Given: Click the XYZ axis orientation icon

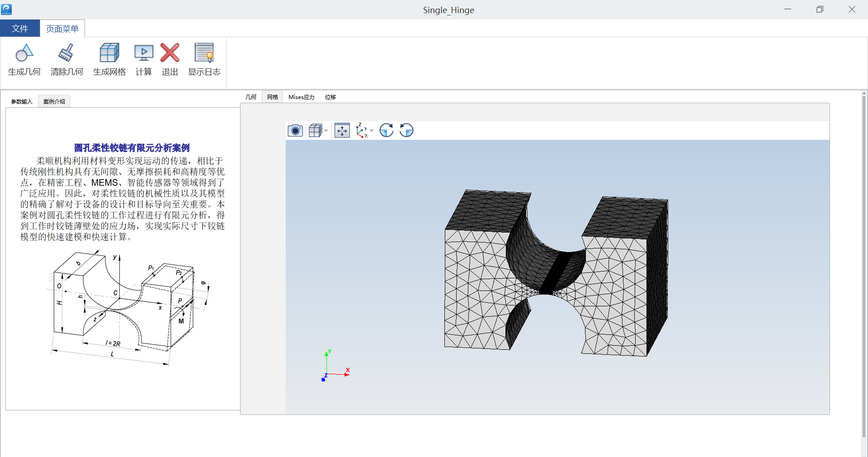Looking at the screenshot, I should pyautogui.click(x=362, y=130).
